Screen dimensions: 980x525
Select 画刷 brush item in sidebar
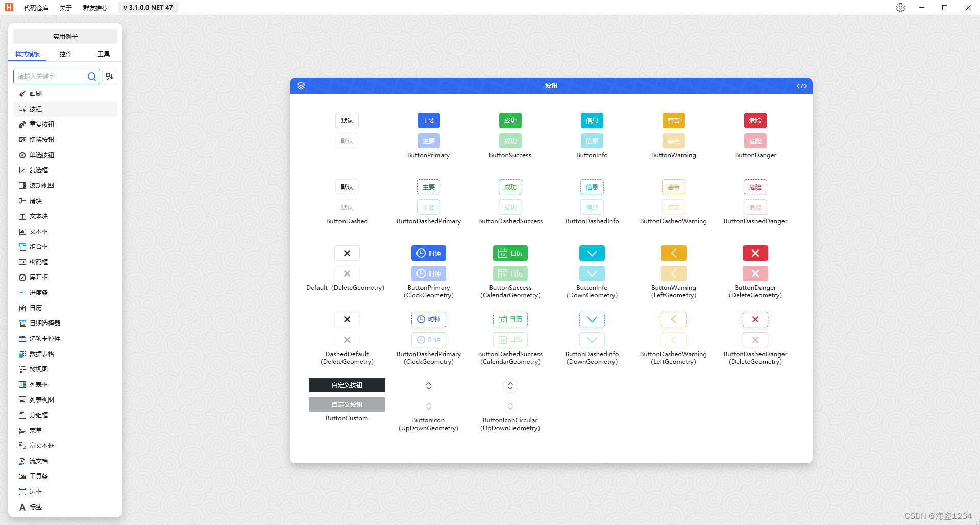[65, 94]
